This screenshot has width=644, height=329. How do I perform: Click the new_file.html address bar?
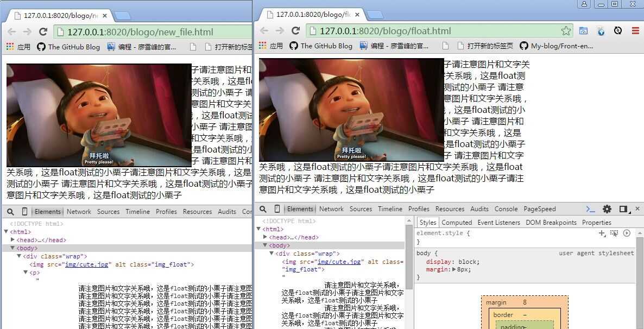coord(153,31)
